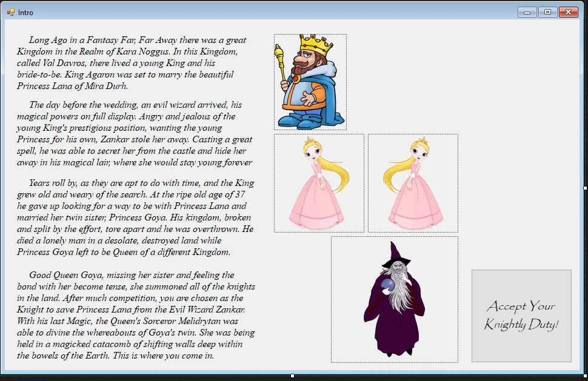Click paragraph starting 'Long Ago in a Fantasy Far'

(132, 63)
